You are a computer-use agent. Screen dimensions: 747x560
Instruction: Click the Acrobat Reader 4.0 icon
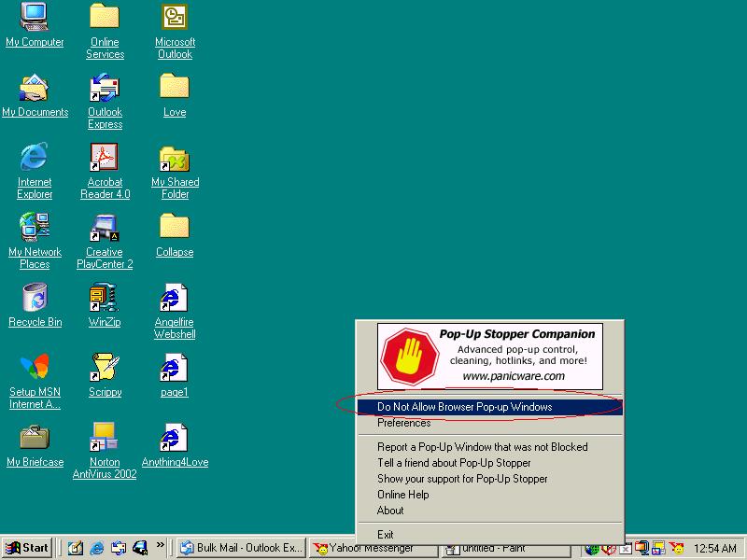pos(104,158)
